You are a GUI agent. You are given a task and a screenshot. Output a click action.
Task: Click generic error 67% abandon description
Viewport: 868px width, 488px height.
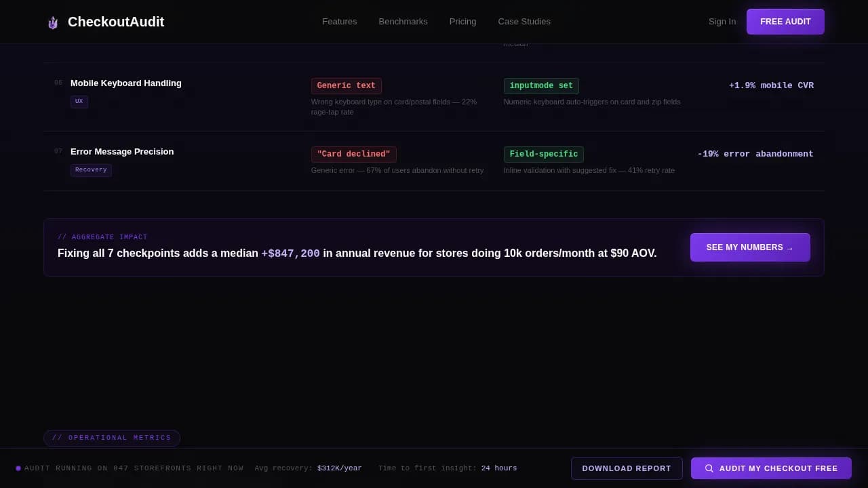coord(397,171)
